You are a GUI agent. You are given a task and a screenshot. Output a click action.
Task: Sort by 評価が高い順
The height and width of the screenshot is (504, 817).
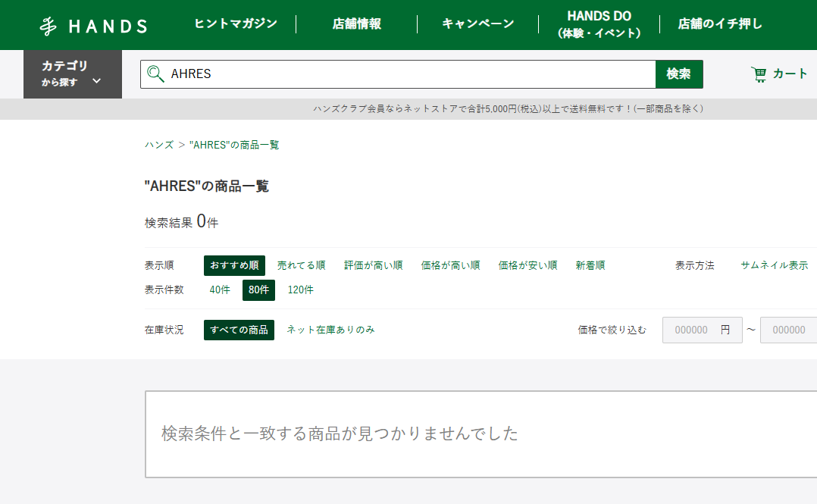(373, 265)
